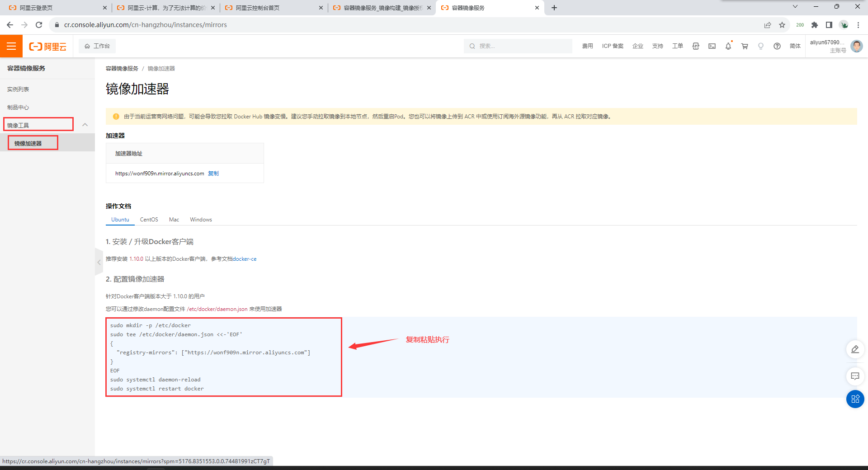868x470 pixels.
Task: Open the notification bell
Action: (x=728, y=46)
